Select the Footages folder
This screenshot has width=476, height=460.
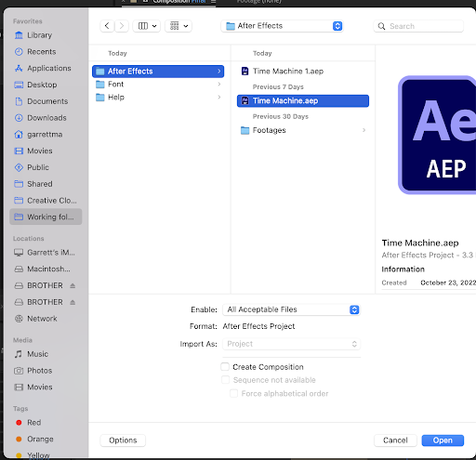[x=303, y=130]
